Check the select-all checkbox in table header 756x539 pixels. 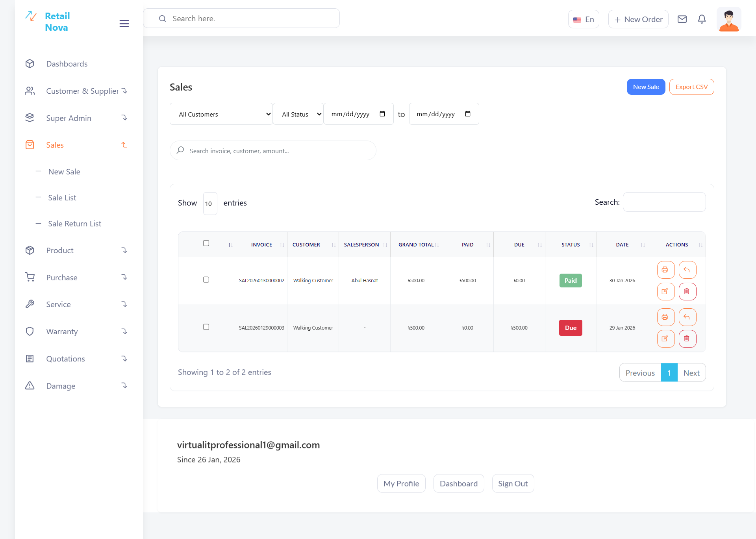(x=206, y=243)
